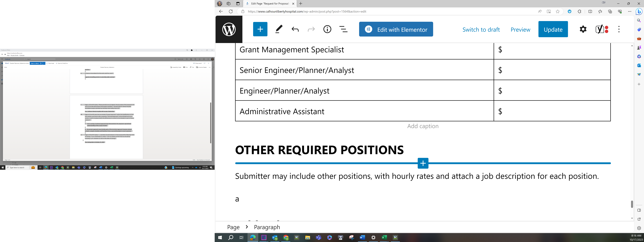Expand Open in Word dropdown arrow
This screenshot has width=644, height=242.
[44, 63]
